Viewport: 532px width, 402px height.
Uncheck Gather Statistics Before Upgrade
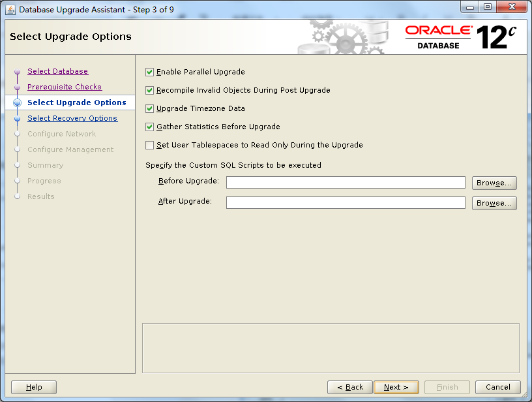149,127
